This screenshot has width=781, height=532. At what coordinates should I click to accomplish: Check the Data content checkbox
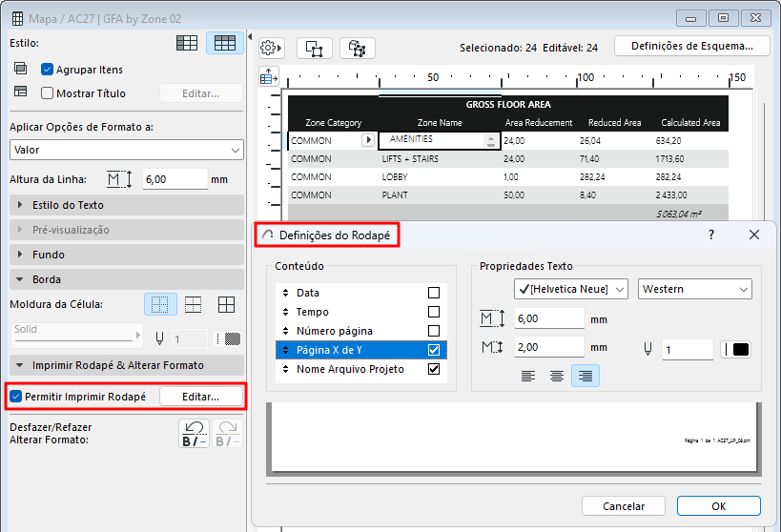click(x=434, y=293)
